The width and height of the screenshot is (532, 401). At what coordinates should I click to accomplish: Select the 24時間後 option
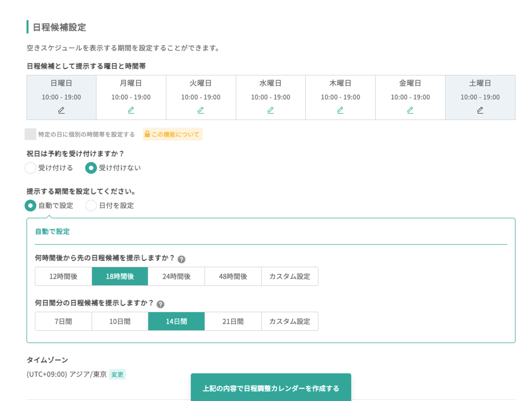tap(177, 276)
